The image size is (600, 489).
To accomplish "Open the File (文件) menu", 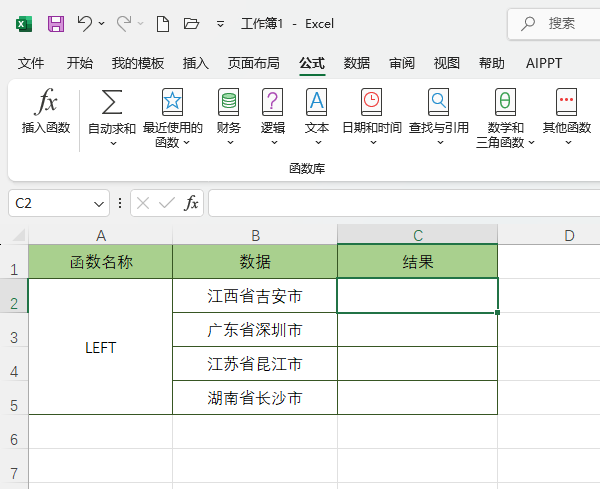I will coord(32,63).
